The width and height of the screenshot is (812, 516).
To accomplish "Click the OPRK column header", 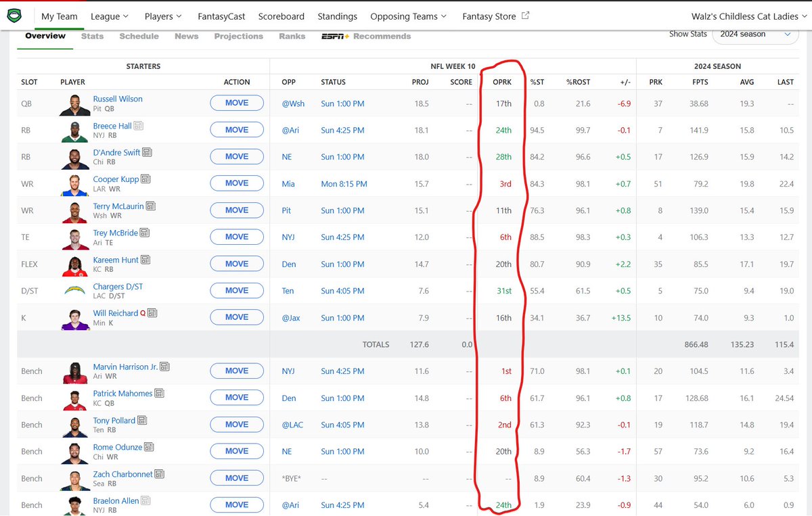I will click(x=501, y=82).
